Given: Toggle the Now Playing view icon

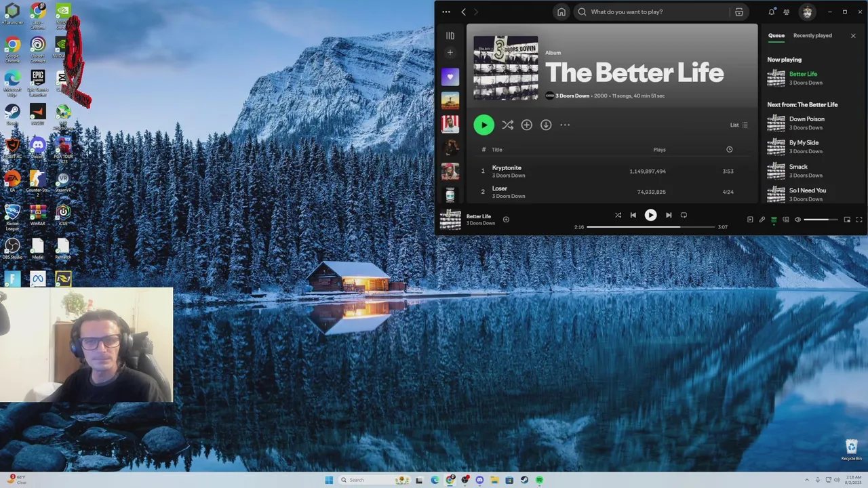Looking at the screenshot, I should coord(750,220).
